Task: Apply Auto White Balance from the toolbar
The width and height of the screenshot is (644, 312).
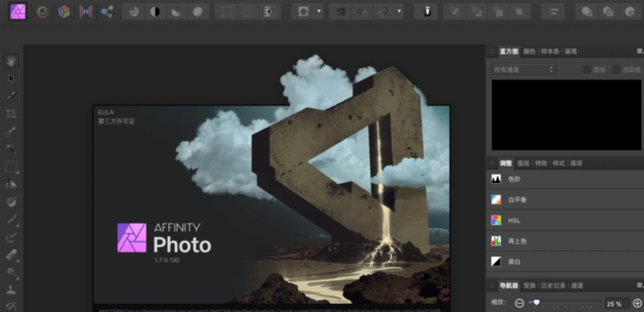Action: pos(197,12)
